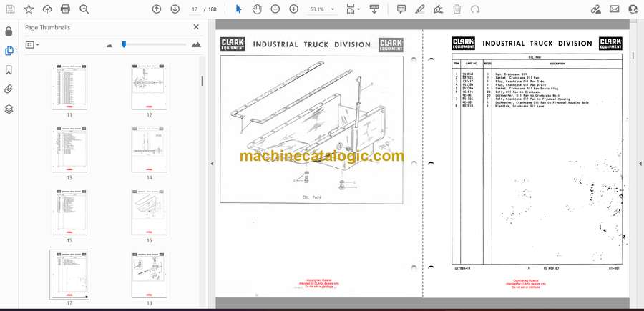Select page 16 thumbnail
644x311 pixels.
(149, 212)
